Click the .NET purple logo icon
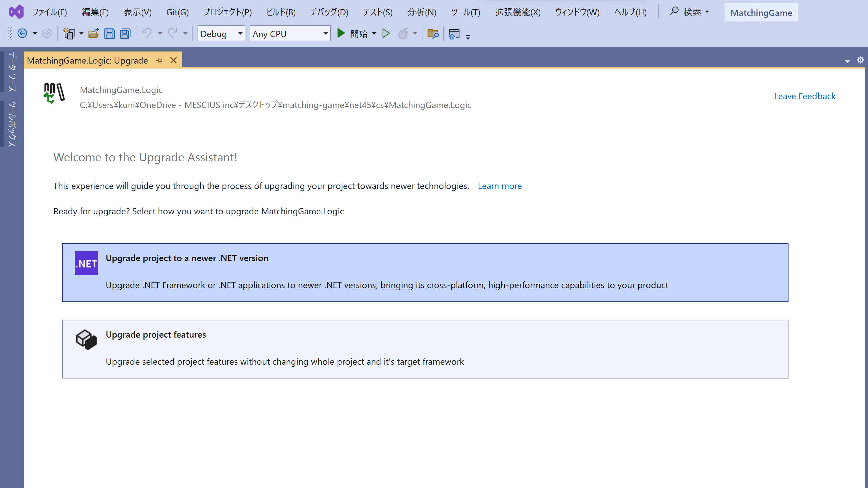Screen dimensions: 868x488 click(x=87, y=263)
